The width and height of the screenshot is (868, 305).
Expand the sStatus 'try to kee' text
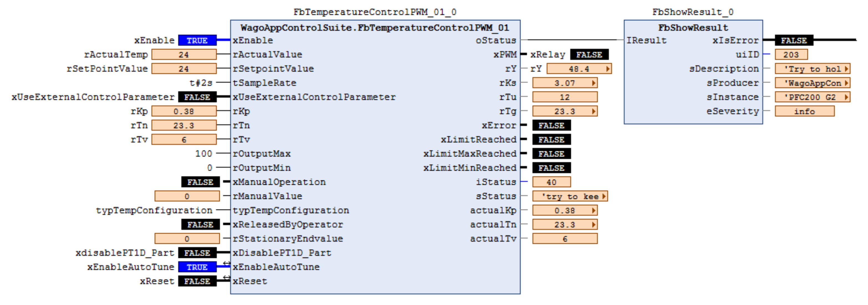click(x=604, y=196)
